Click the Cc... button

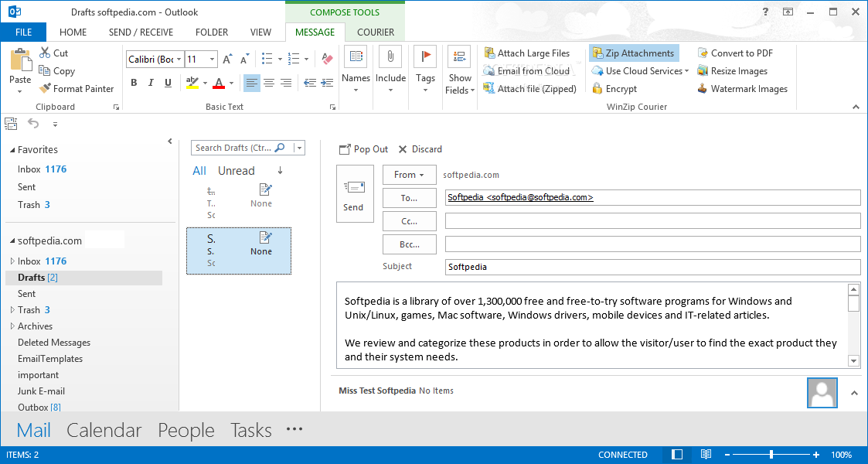point(409,221)
